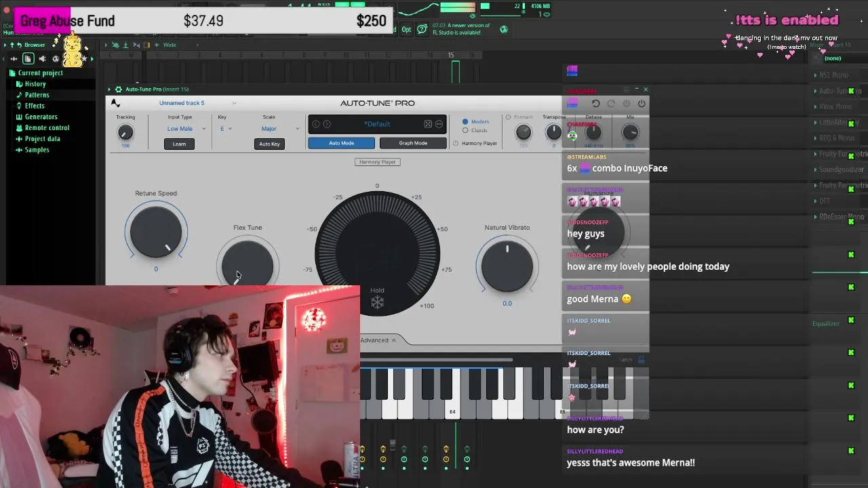Click the FL Studio news globe icon
Screen dimensions: 868x488
point(504,29)
